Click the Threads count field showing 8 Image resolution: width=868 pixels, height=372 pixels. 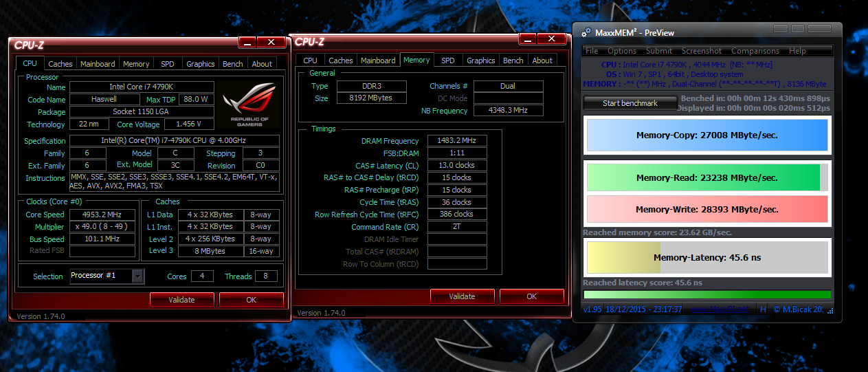tap(266, 276)
